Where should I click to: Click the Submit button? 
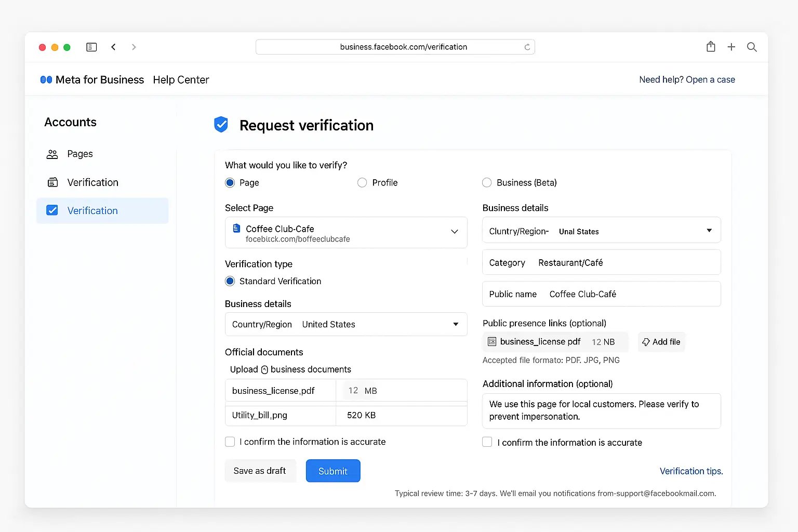click(333, 471)
